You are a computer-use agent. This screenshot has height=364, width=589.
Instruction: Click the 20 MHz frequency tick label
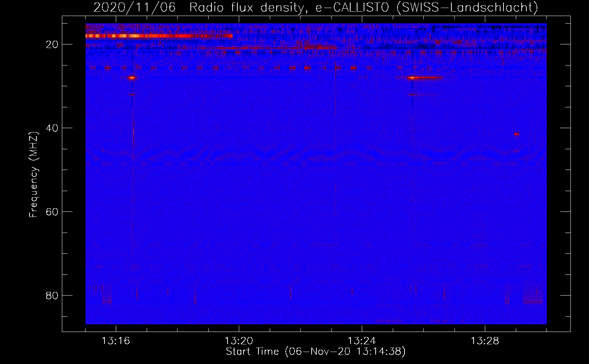point(52,44)
